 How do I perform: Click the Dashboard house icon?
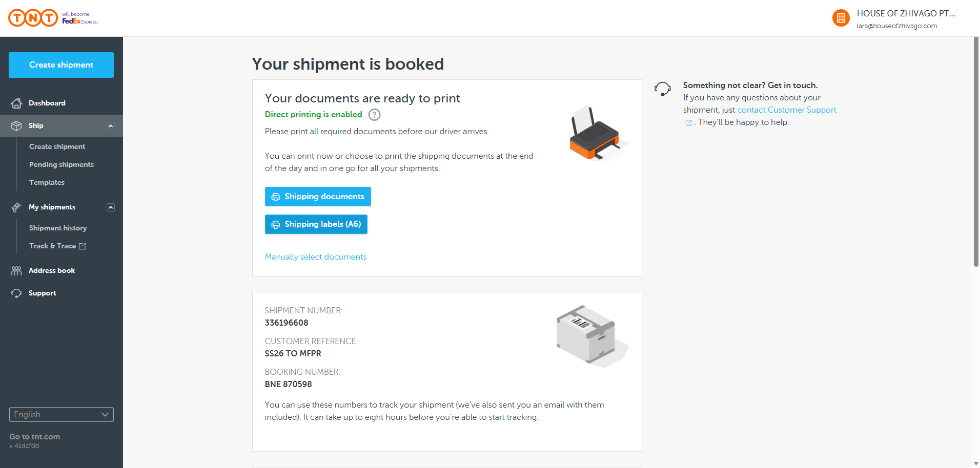pos(16,103)
